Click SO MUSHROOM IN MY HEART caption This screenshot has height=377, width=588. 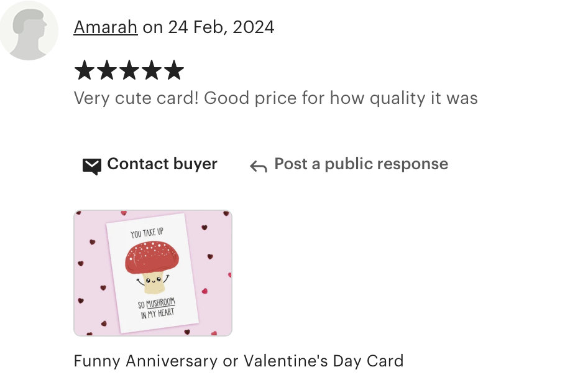pyautogui.click(x=157, y=309)
